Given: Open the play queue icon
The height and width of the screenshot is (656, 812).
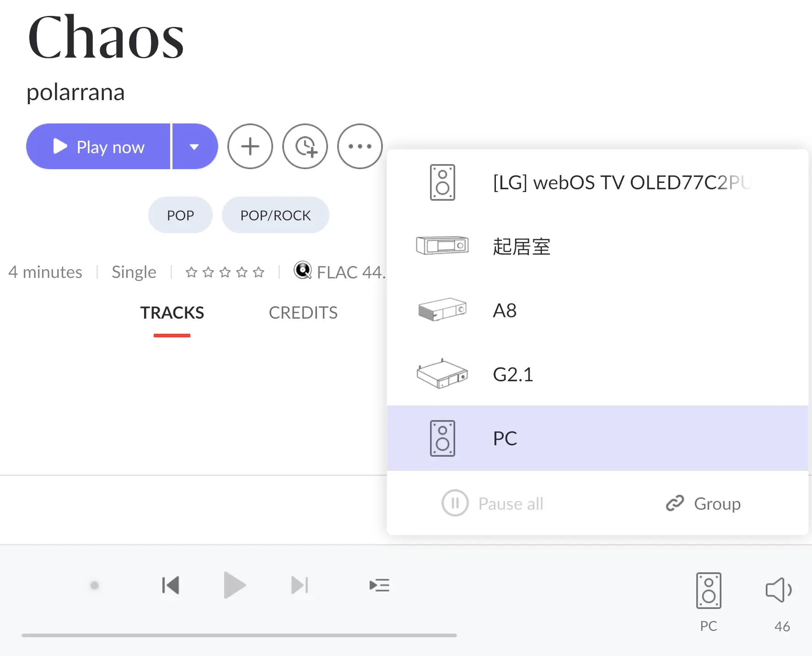Looking at the screenshot, I should (379, 585).
